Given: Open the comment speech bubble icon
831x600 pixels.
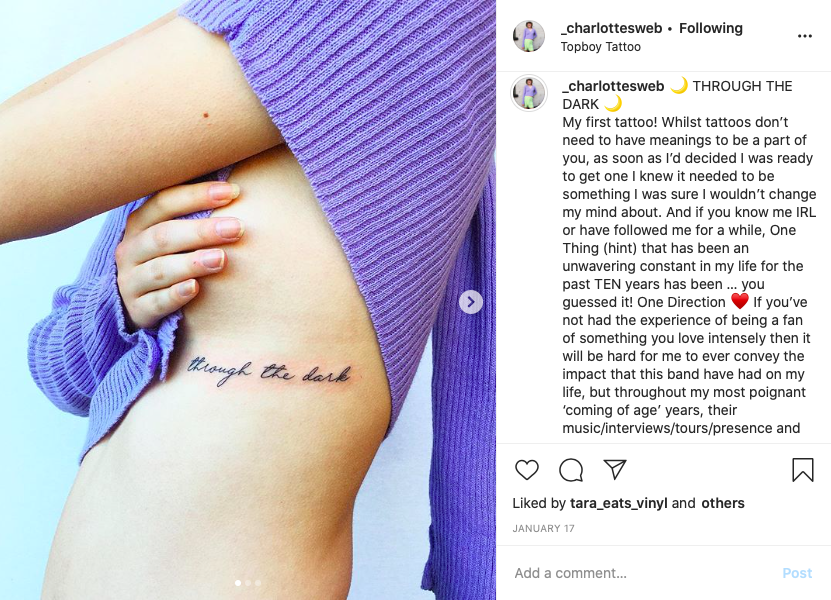Looking at the screenshot, I should click(x=571, y=470).
